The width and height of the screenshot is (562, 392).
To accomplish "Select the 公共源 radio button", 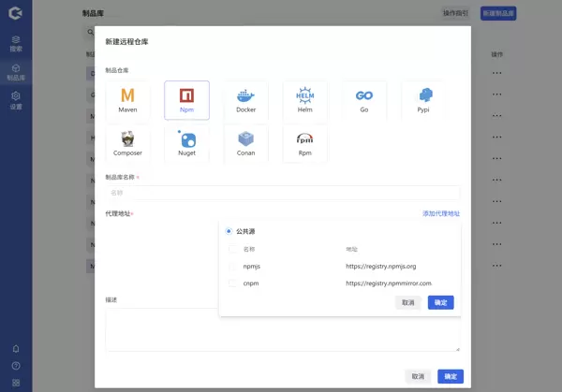I will [x=229, y=231].
